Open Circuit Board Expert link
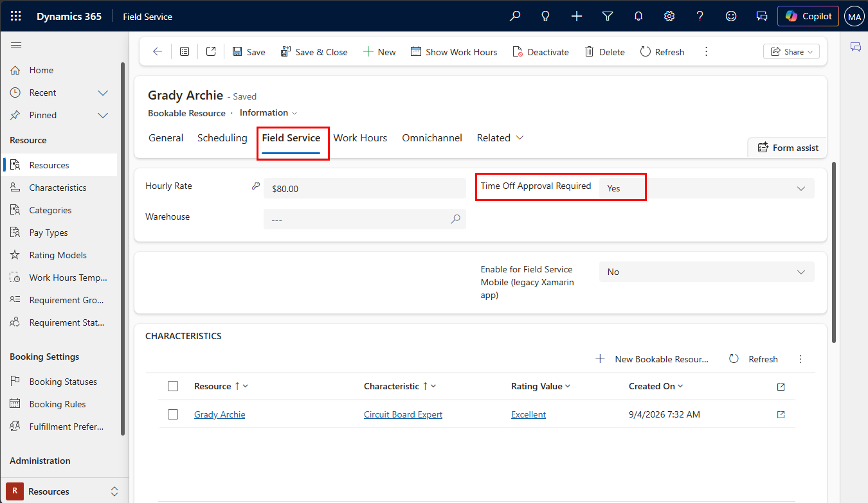The image size is (868, 503). [403, 414]
